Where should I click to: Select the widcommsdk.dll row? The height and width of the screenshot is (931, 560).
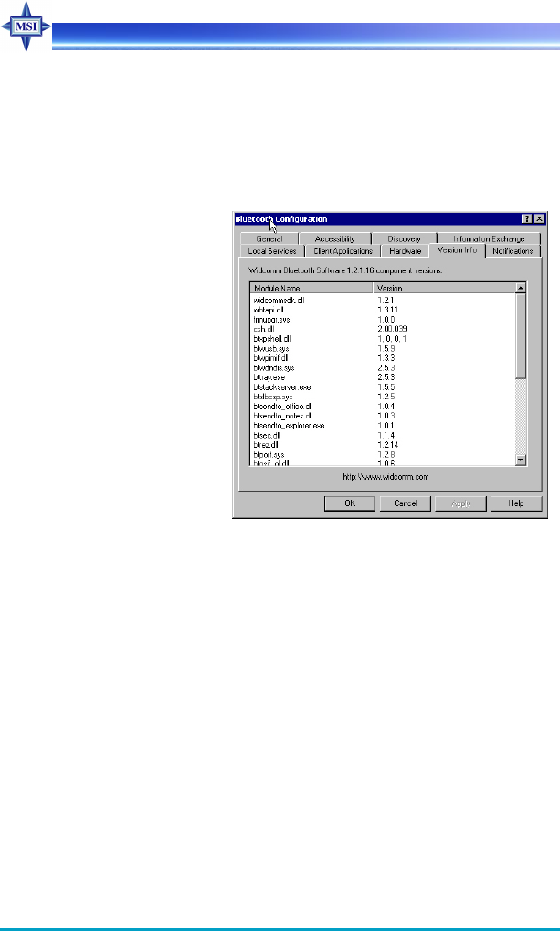[280, 301]
